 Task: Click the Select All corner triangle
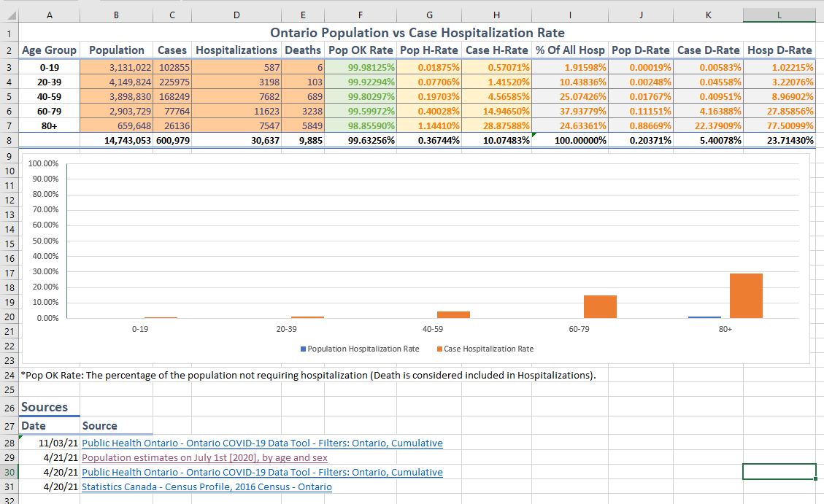[x=11, y=16]
